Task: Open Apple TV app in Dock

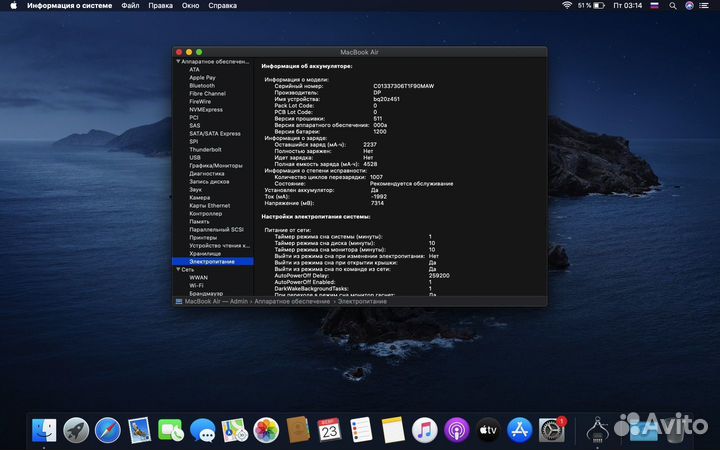Action: click(488, 430)
